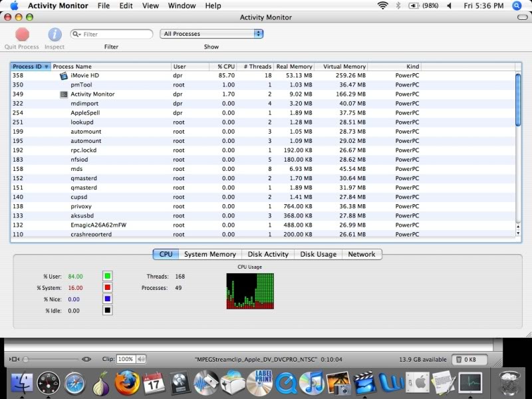The height and width of the screenshot is (399, 532).
Task: Click the magnifier icon in Filter field
Action: (76, 34)
